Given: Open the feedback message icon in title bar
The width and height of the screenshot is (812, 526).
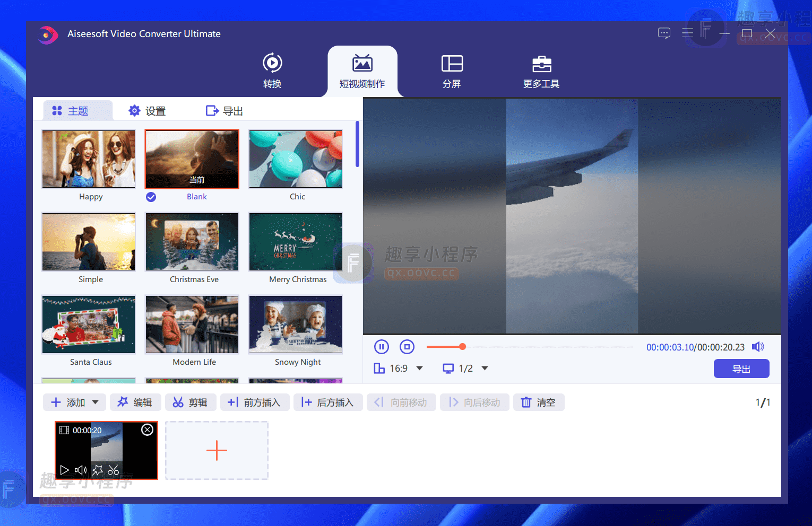Looking at the screenshot, I should point(664,33).
